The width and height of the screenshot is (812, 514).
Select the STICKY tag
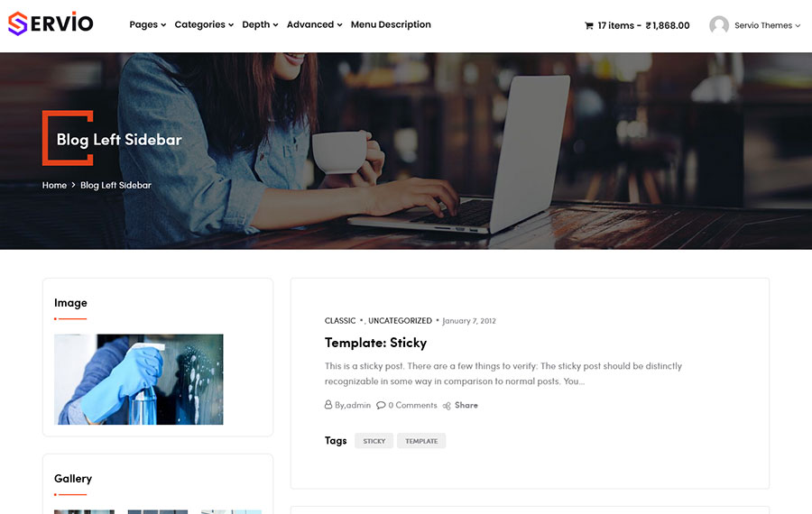point(374,441)
